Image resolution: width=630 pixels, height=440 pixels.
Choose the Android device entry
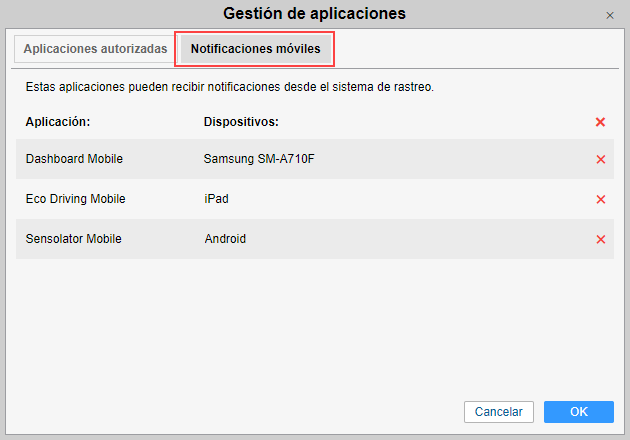[225, 239]
